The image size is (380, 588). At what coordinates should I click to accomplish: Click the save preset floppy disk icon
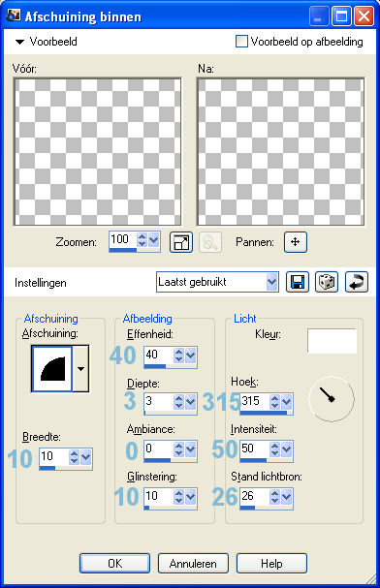298,282
